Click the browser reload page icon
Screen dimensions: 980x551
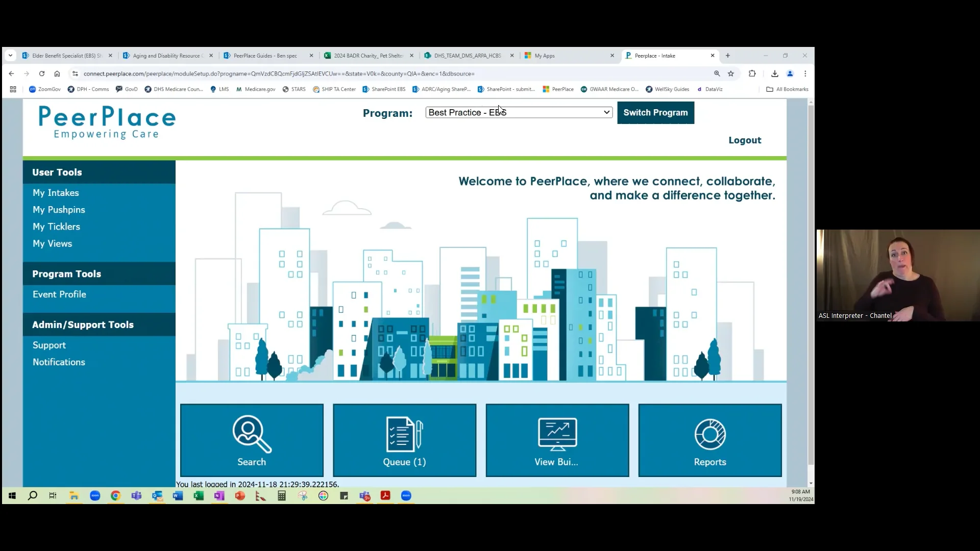(x=42, y=73)
